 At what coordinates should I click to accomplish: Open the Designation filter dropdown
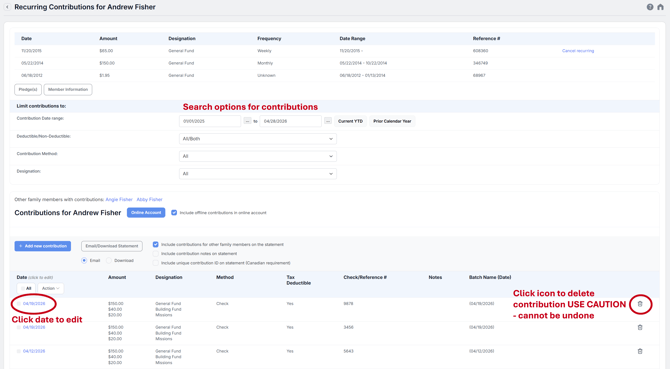pos(258,174)
